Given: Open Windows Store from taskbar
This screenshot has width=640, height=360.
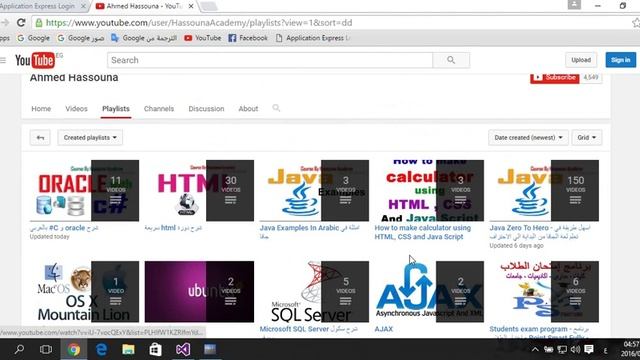Looking at the screenshot, I should tap(156, 349).
